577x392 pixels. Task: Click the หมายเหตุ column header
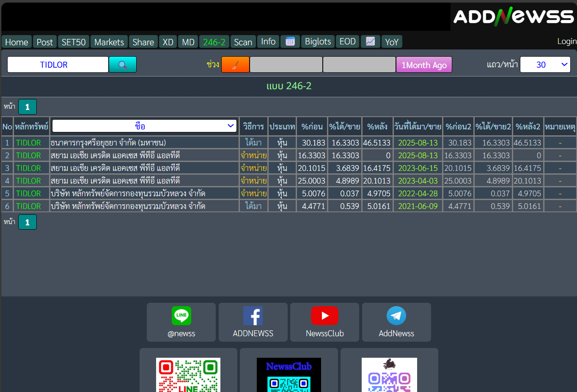tap(560, 126)
